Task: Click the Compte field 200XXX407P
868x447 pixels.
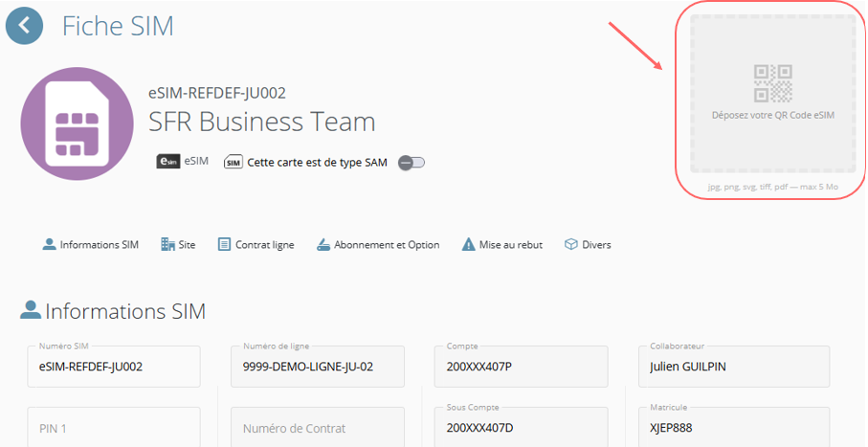Action: (521, 367)
